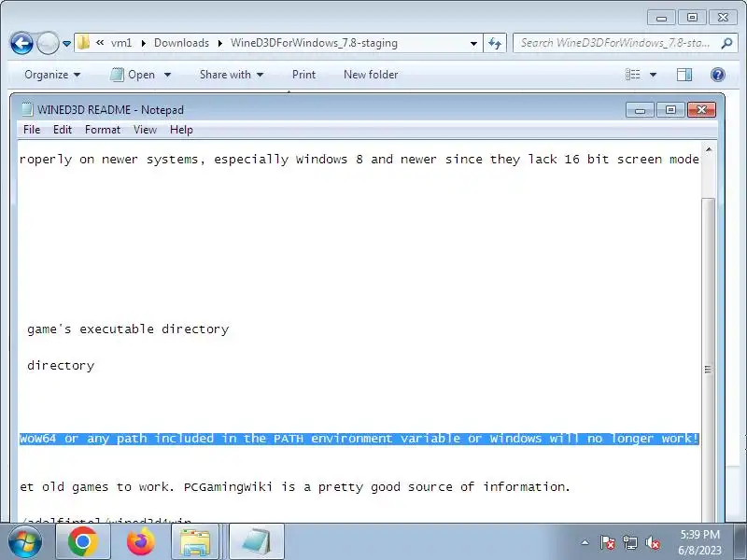Show hidden parent path chevron in address bar
Screen dimensions: 747x560
(100, 42)
